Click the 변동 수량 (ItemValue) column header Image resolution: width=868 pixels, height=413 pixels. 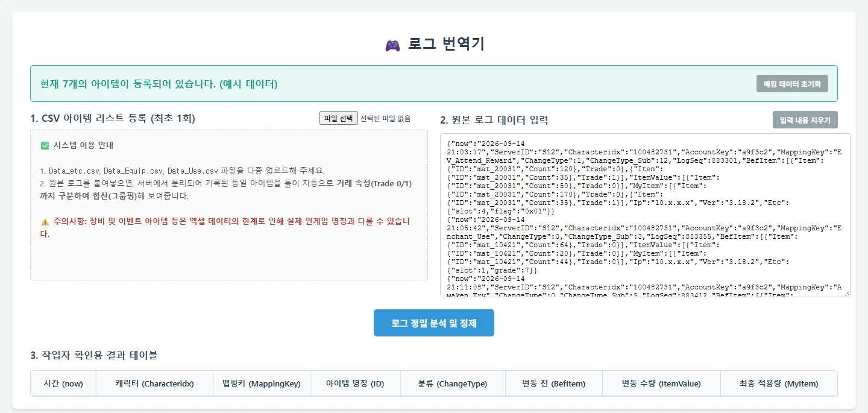coord(661,383)
